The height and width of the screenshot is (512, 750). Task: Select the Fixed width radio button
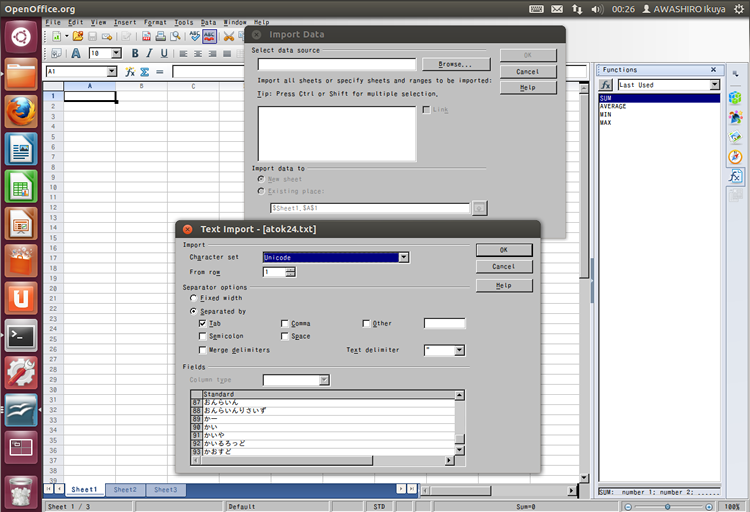coord(193,298)
